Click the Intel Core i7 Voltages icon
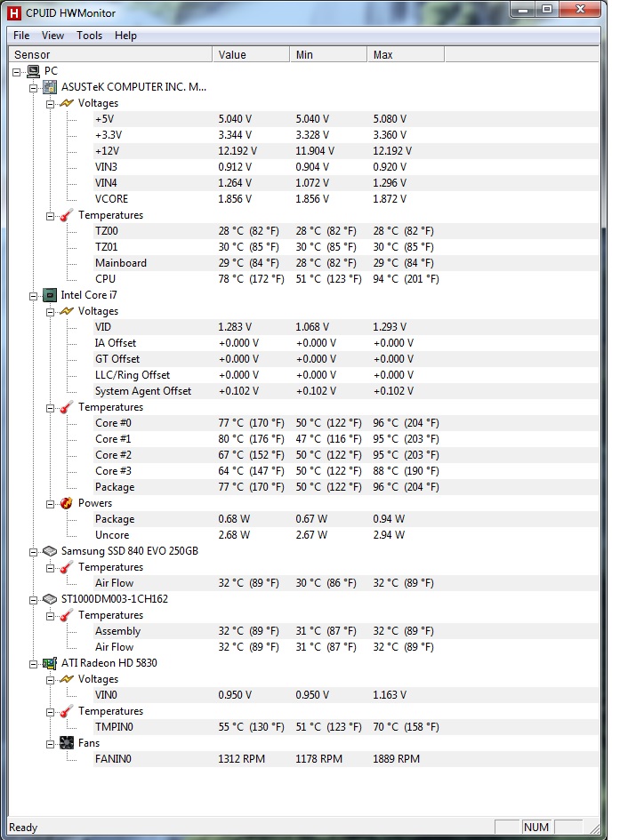 tap(67, 311)
